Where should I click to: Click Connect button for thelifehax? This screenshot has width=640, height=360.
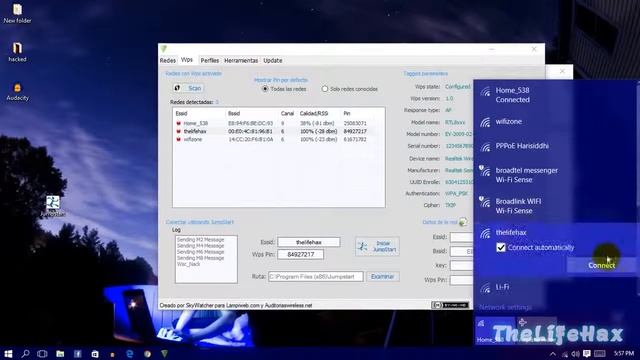tap(601, 265)
